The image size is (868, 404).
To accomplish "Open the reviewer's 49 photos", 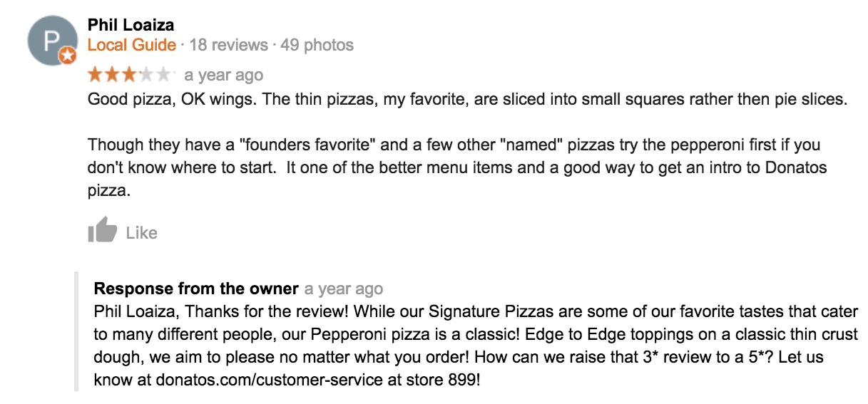I will point(317,46).
